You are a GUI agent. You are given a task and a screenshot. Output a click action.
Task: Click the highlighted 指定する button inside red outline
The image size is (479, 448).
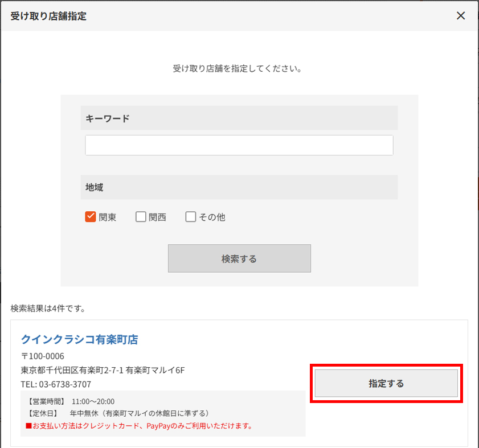(386, 383)
